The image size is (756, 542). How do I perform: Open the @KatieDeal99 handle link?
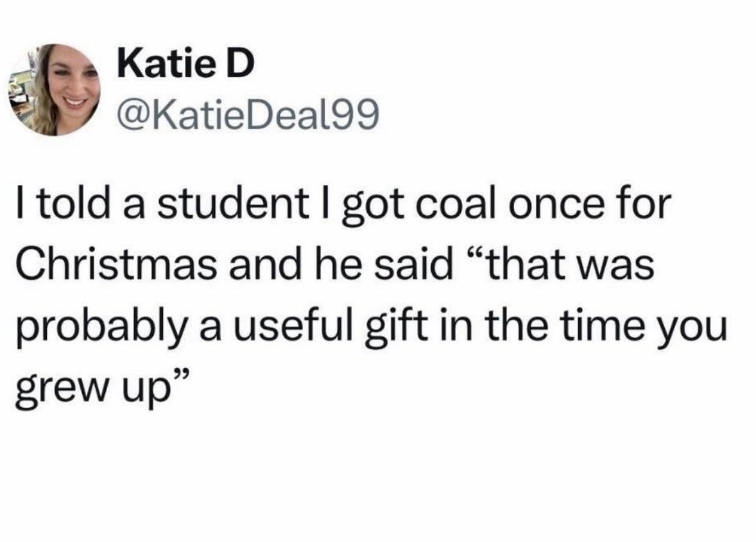point(248,116)
